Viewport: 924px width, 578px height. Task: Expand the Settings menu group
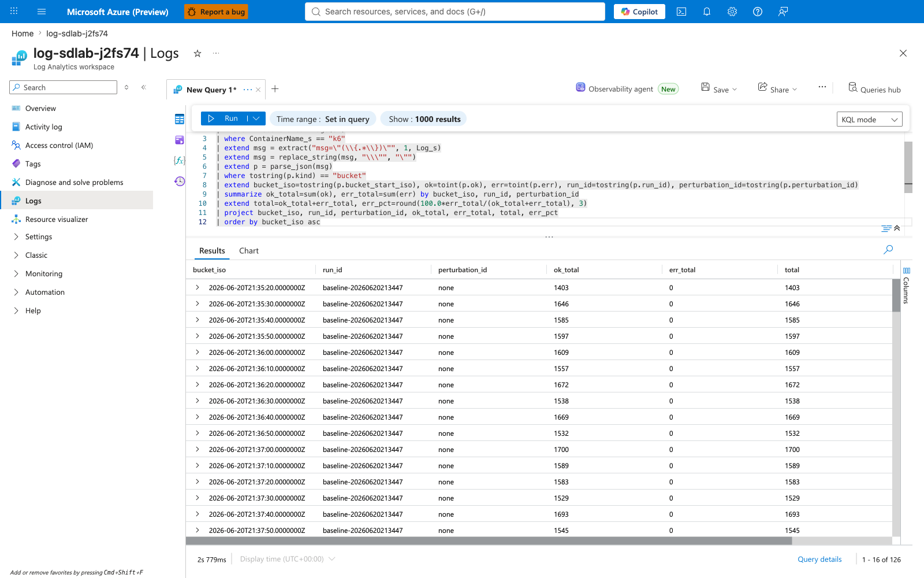click(16, 237)
